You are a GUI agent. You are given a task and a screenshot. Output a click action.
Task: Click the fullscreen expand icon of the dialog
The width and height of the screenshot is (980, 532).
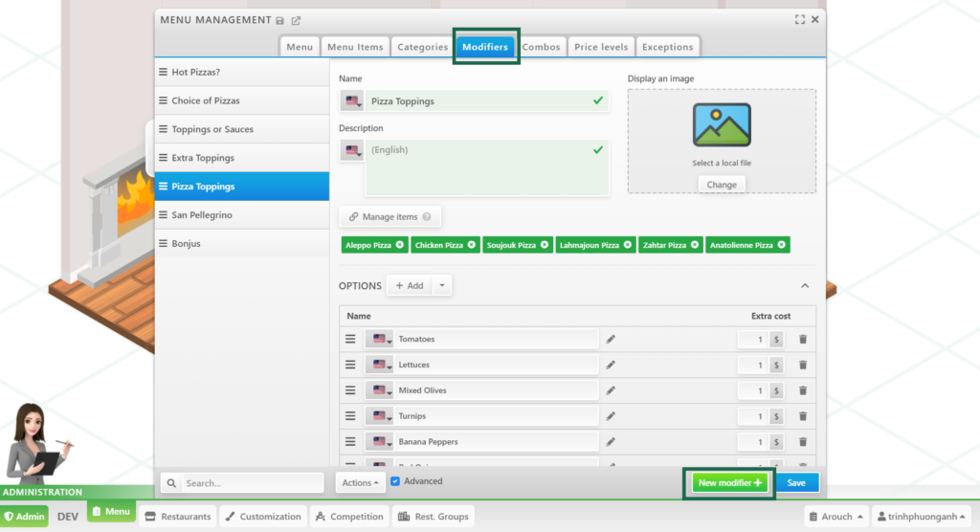coord(800,19)
